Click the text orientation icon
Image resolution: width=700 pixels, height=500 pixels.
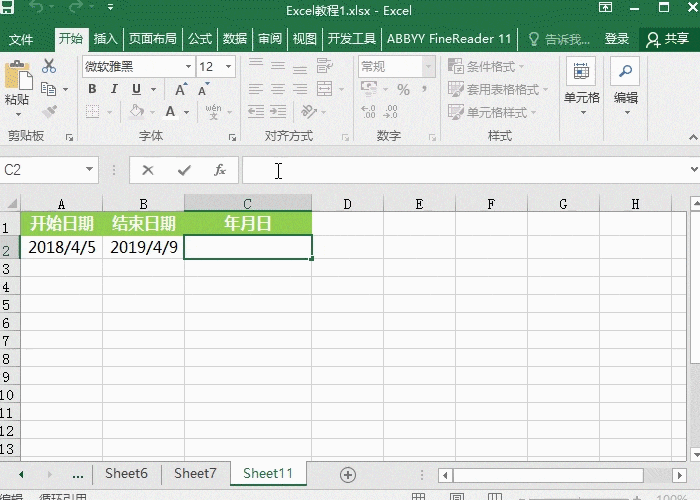(x=308, y=112)
